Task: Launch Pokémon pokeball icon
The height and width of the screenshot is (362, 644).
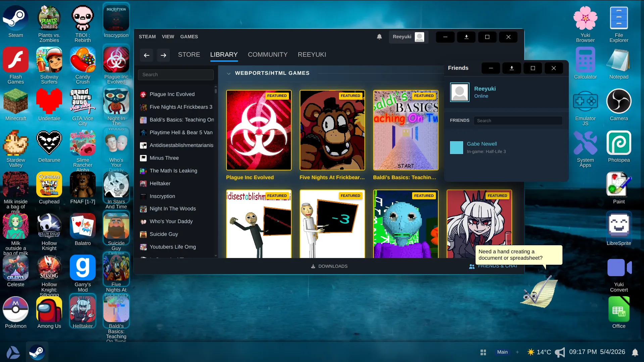Action: [15, 309]
